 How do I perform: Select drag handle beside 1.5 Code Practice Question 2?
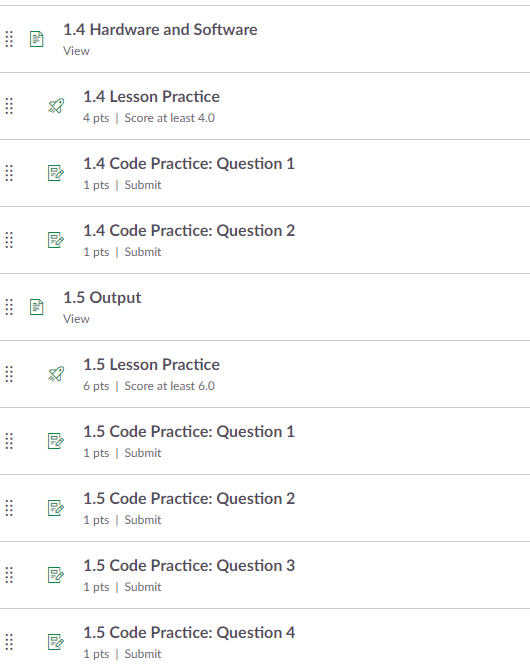coord(9,508)
